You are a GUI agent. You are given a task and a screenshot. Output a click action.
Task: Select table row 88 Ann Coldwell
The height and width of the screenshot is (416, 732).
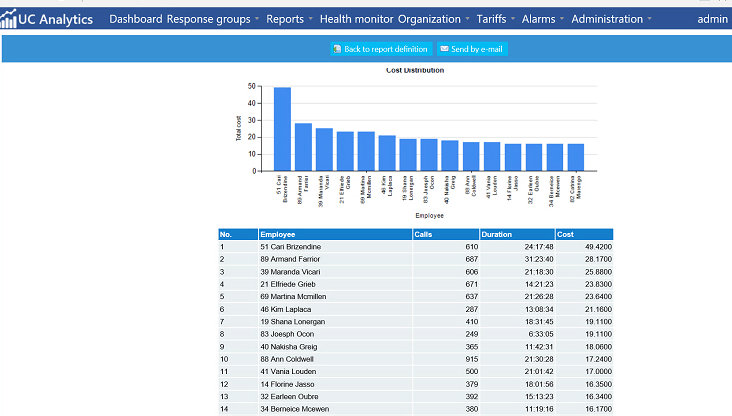point(415,359)
